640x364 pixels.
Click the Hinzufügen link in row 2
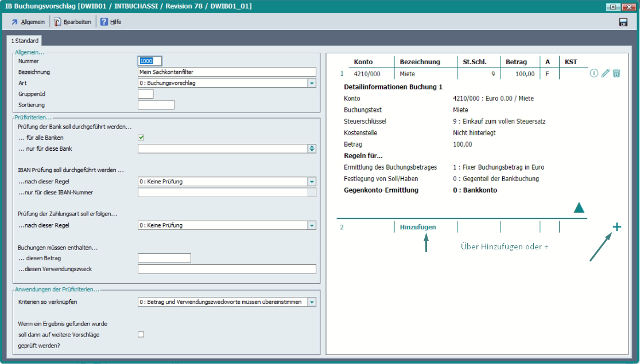417,227
